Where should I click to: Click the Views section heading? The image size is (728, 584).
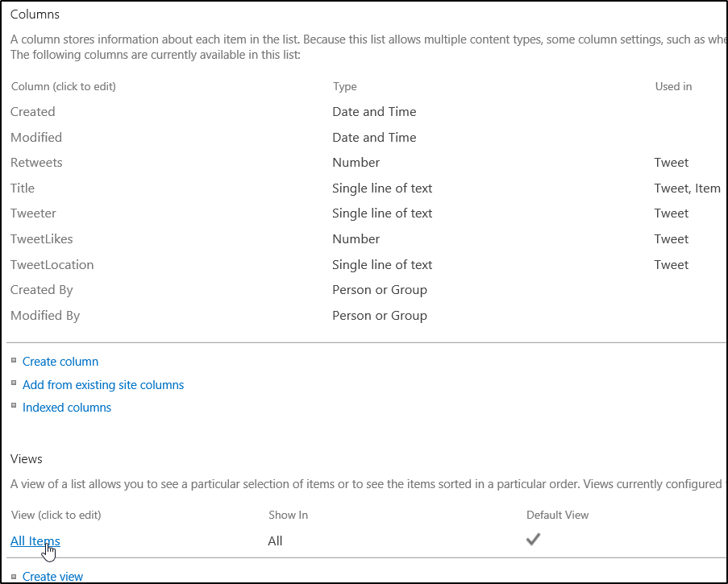pos(27,459)
